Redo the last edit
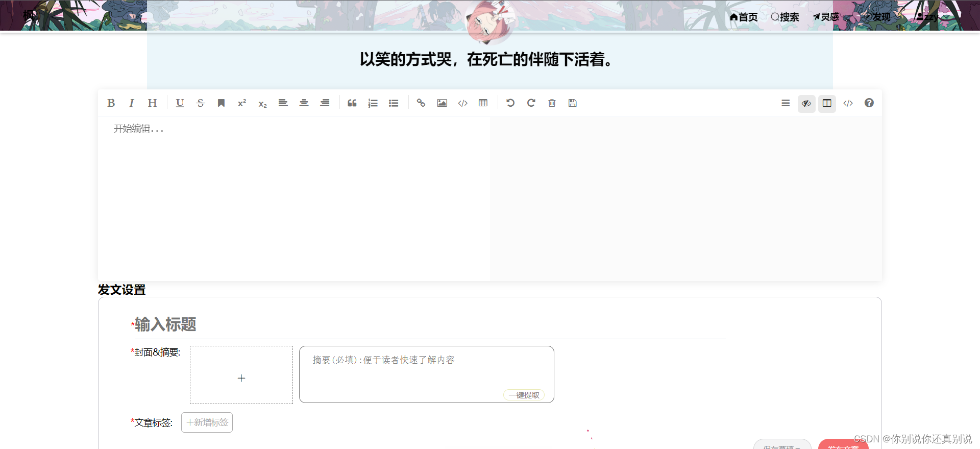 tap(531, 103)
